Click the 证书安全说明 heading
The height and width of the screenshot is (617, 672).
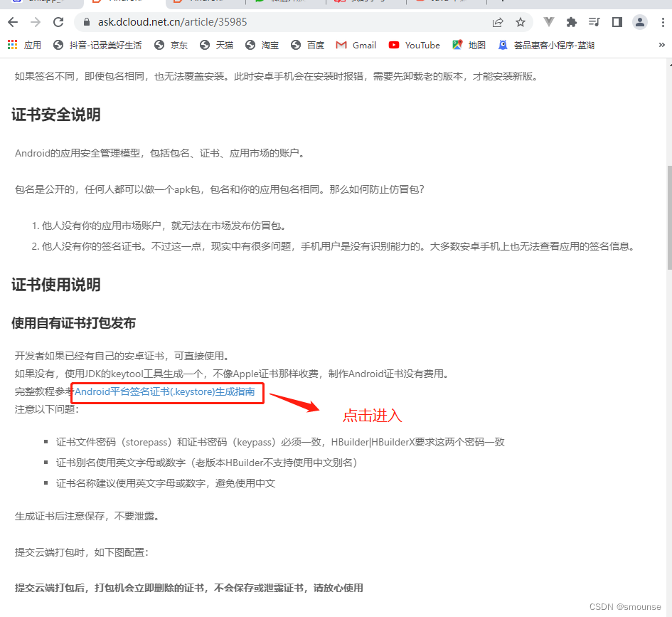[x=55, y=115]
